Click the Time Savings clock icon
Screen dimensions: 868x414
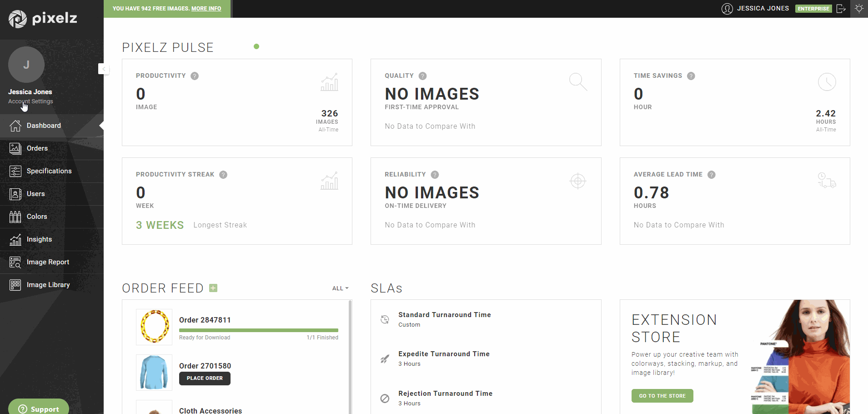click(x=827, y=82)
